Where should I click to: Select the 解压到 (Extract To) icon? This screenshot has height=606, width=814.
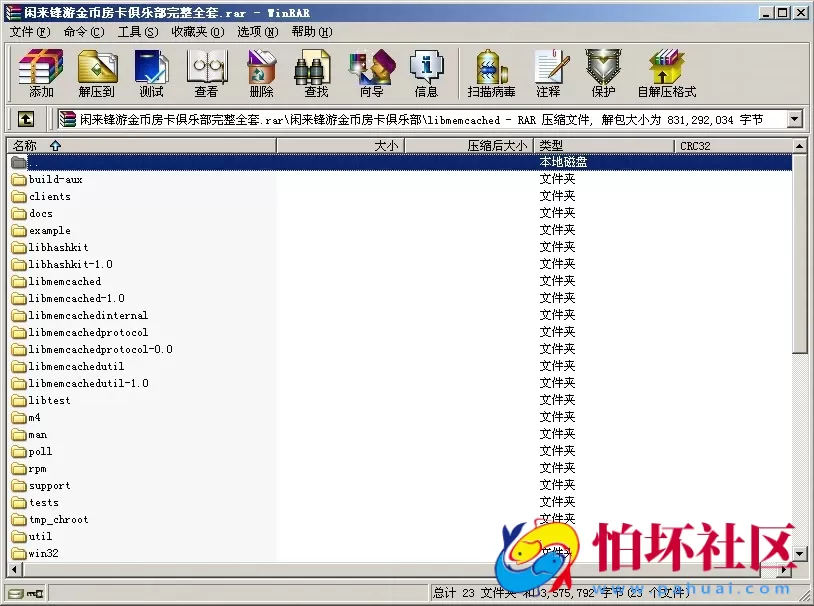tap(97, 72)
